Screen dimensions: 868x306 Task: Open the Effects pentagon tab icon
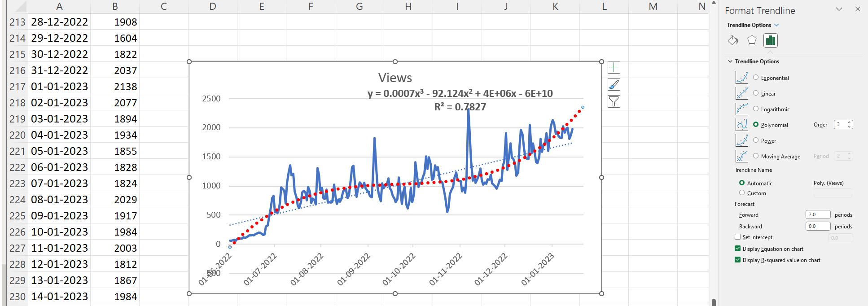752,40
